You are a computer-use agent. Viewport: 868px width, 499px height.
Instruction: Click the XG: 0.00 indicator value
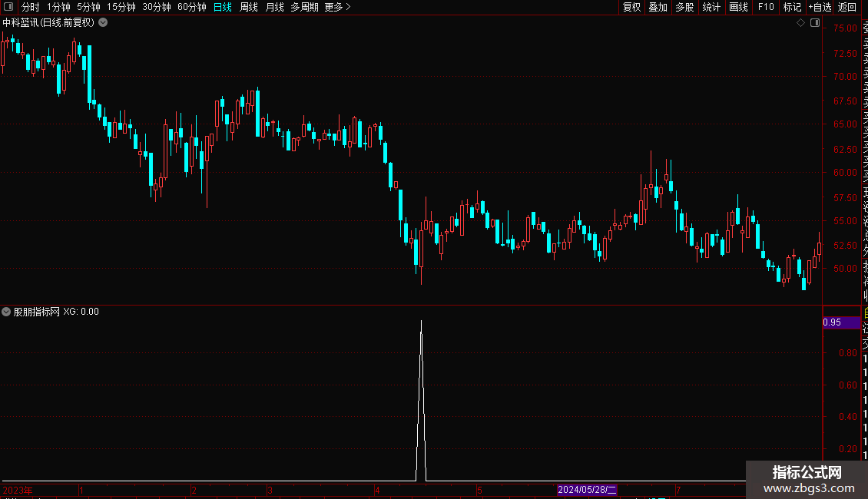point(81,312)
